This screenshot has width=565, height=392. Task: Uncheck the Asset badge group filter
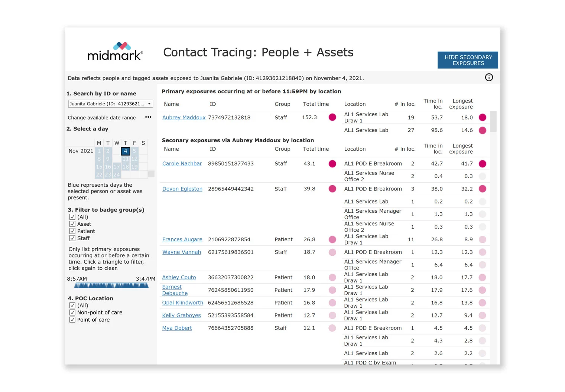click(x=72, y=223)
